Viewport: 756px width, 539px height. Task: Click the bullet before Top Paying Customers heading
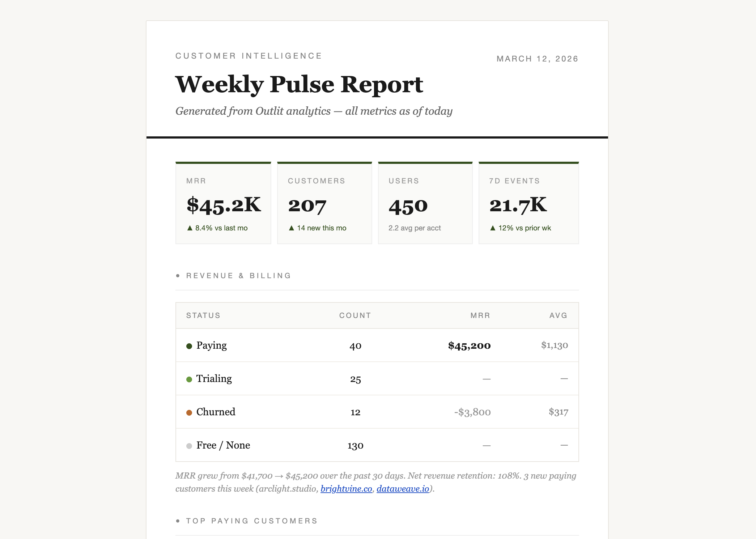click(x=178, y=521)
